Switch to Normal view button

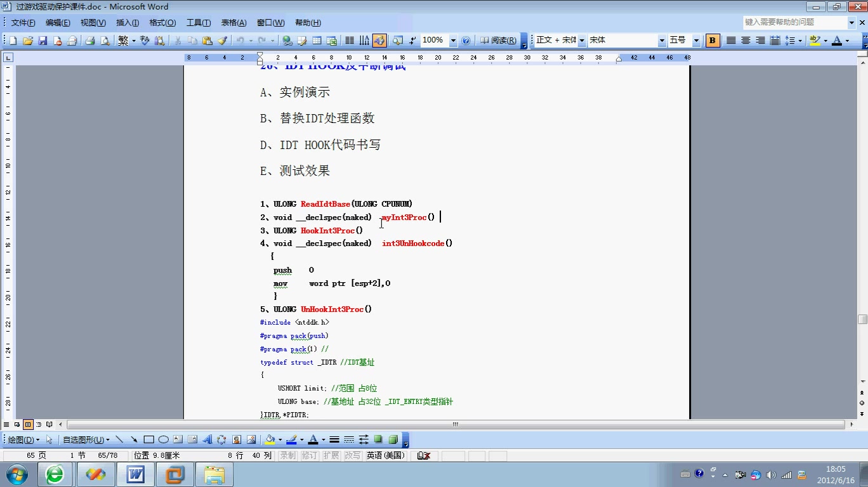pyautogui.click(x=6, y=424)
